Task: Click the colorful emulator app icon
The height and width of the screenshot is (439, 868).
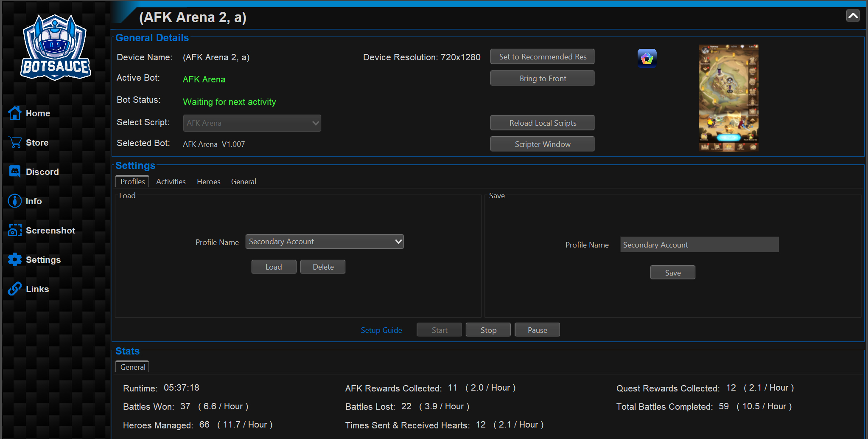Action: (647, 58)
